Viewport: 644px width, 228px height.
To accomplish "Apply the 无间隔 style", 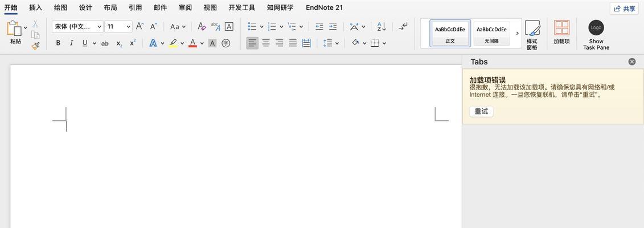I will (x=491, y=33).
